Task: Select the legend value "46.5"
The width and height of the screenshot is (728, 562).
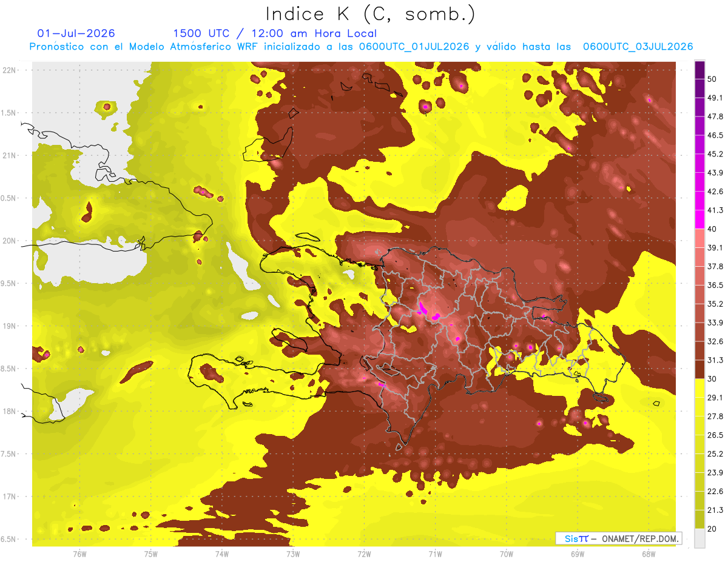Action: tap(715, 135)
